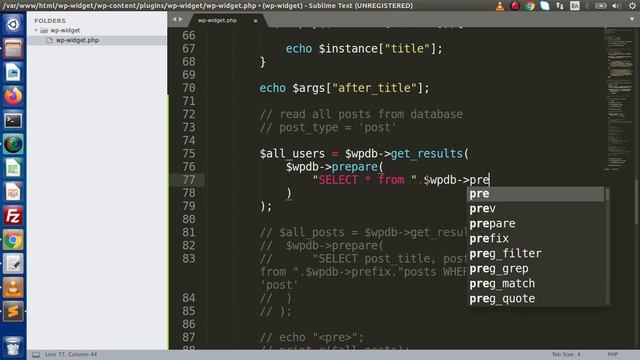The height and width of the screenshot is (360, 640).
Task: Choose 'prepare' from the autocomplete list
Action: (536, 224)
